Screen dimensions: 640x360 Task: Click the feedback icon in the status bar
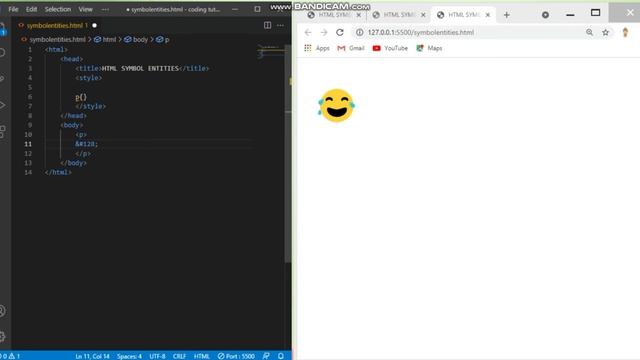pyautogui.click(x=266, y=356)
